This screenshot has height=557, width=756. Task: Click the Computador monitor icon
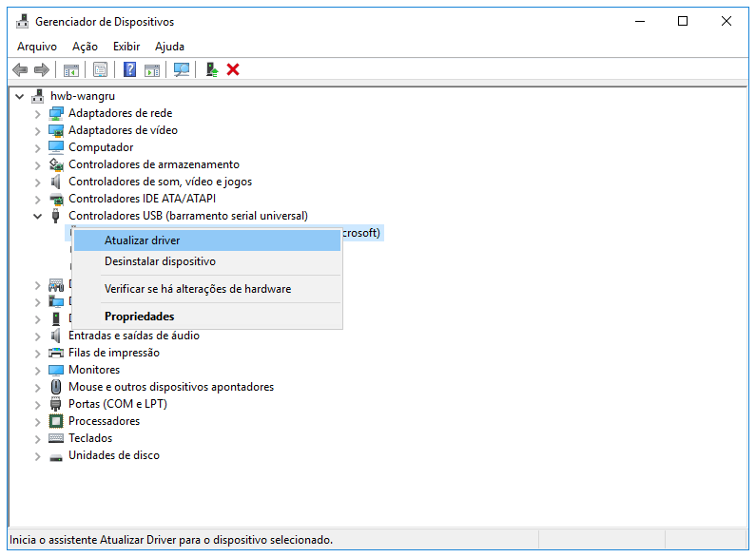click(56, 147)
